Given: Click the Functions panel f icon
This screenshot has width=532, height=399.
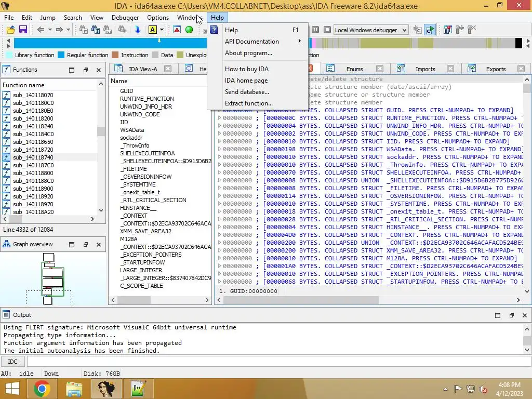Looking at the screenshot, I should pos(6,70).
